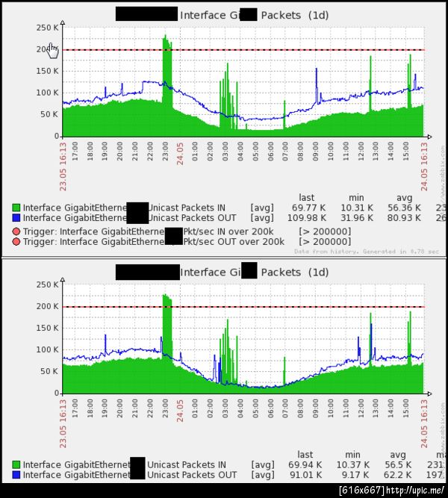Select last value 69.94 K
The height and width of the screenshot is (498, 448).
[305, 465]
